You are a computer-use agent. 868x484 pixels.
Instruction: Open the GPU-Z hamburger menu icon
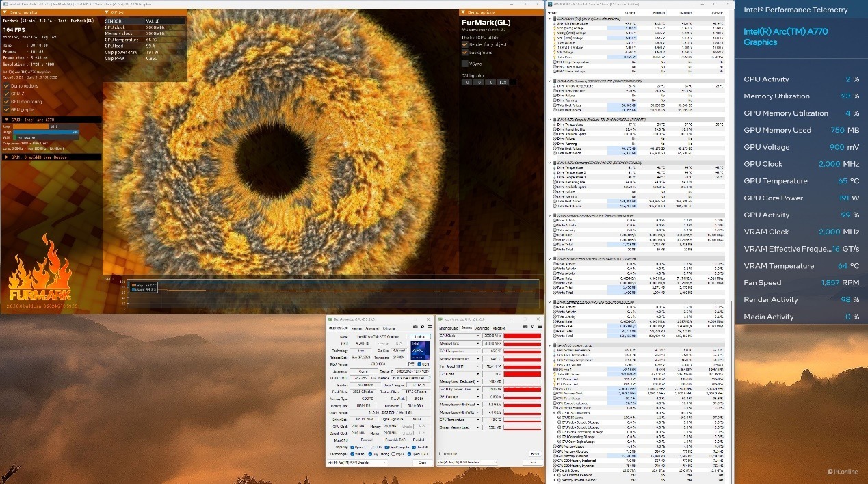430,327
